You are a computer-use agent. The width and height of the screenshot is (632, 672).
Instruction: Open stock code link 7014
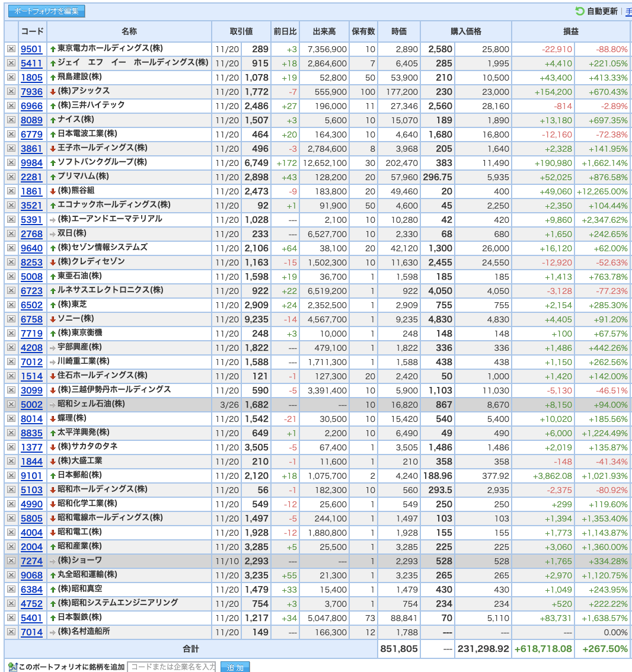pyautogui.click(x=32, y=632)
